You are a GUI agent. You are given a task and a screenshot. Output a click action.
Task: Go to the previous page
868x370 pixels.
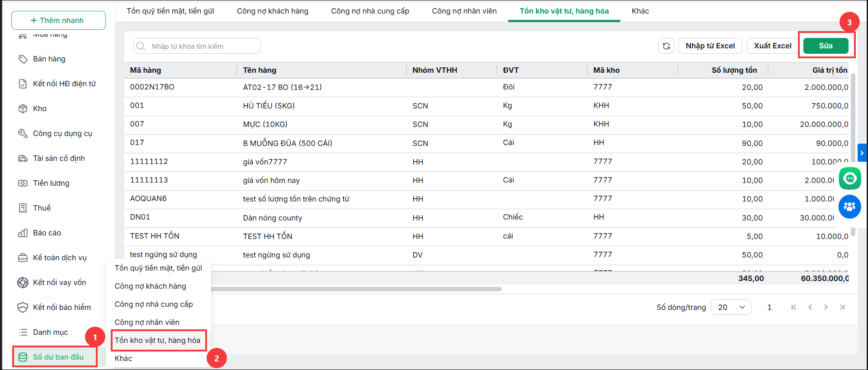(x=810, y=307)
